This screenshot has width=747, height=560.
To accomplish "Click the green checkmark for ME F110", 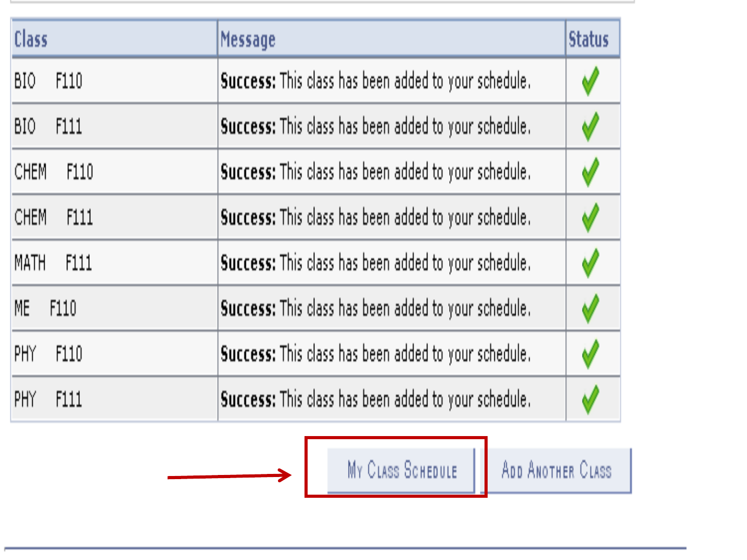I will [590, 309].
